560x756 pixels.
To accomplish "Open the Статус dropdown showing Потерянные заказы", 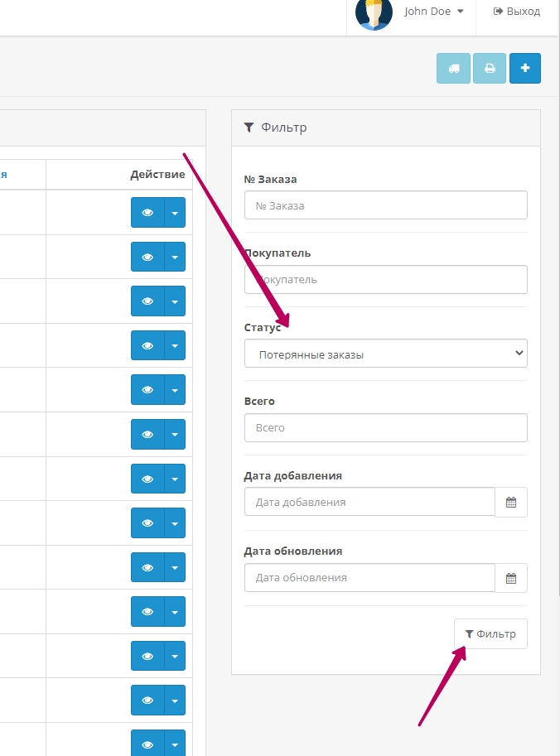I will point(385,354).
